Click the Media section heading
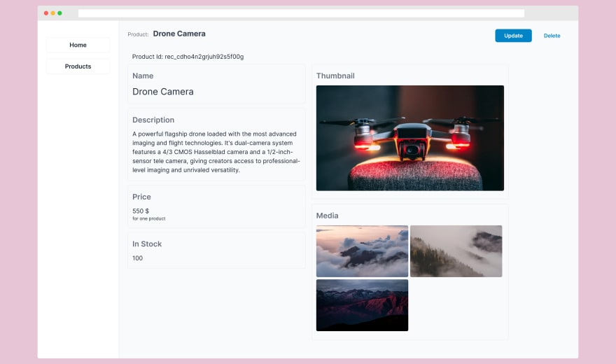This screenshot has width=616, height=364. click(x=328, y=216)
